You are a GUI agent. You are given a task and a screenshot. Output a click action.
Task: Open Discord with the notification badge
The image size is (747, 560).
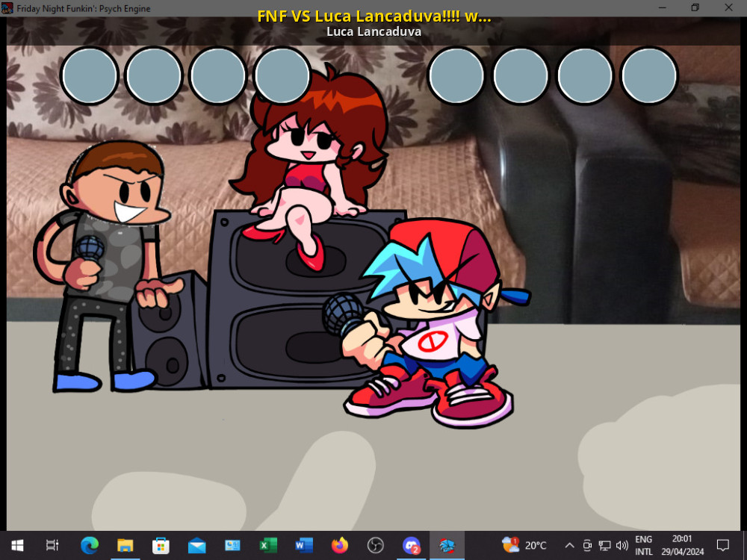tap(411, 546)
